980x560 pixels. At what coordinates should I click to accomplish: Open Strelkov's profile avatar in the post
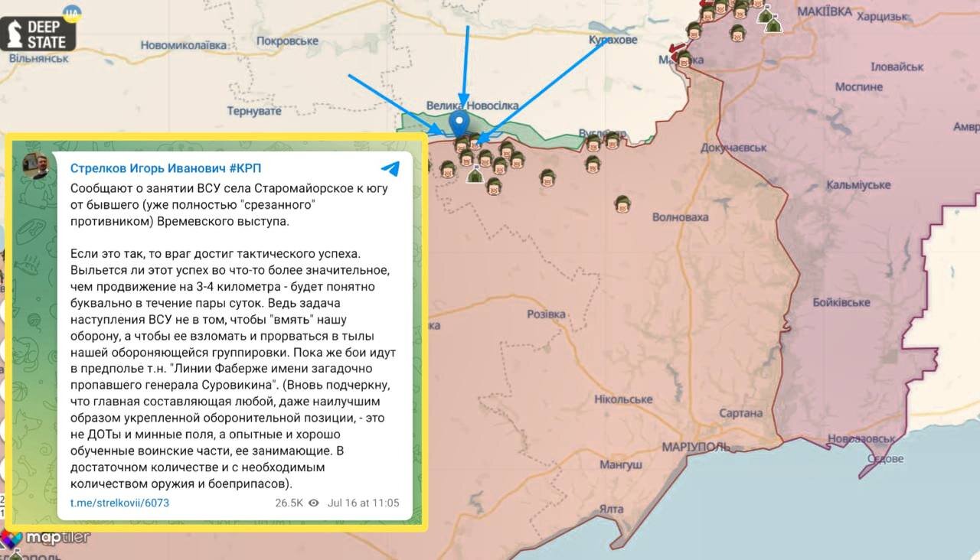(37, 166)
